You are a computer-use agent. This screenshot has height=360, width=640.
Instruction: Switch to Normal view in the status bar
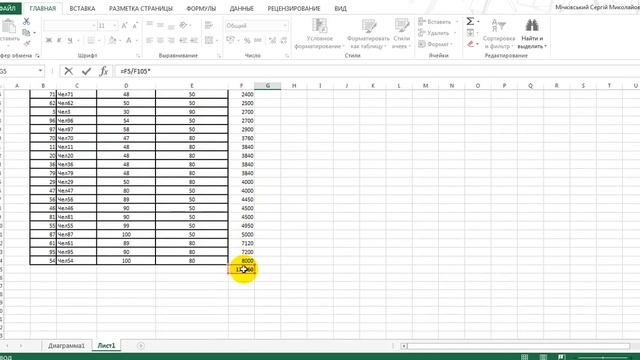point(524,357)
